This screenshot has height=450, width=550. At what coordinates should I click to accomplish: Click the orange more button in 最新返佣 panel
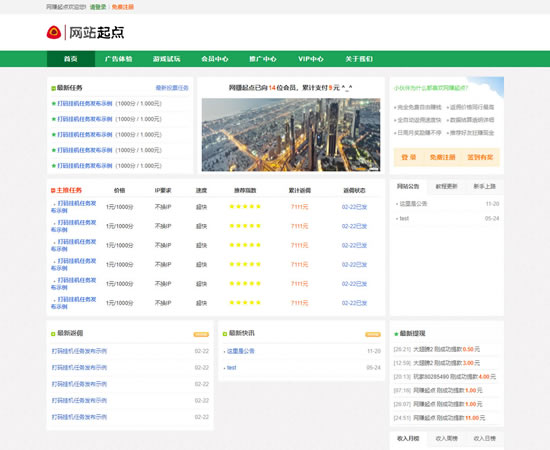point(201,335)
